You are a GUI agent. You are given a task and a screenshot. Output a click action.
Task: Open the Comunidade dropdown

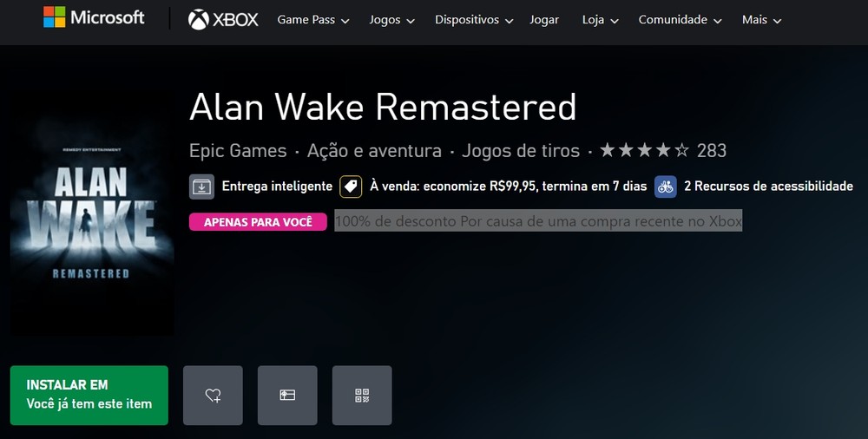click(681, 20)
